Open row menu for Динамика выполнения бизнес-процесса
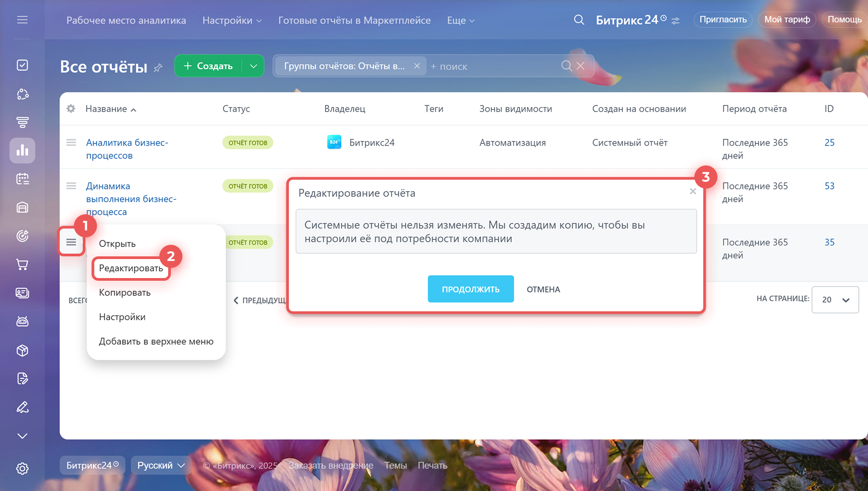 coord(71,186)
